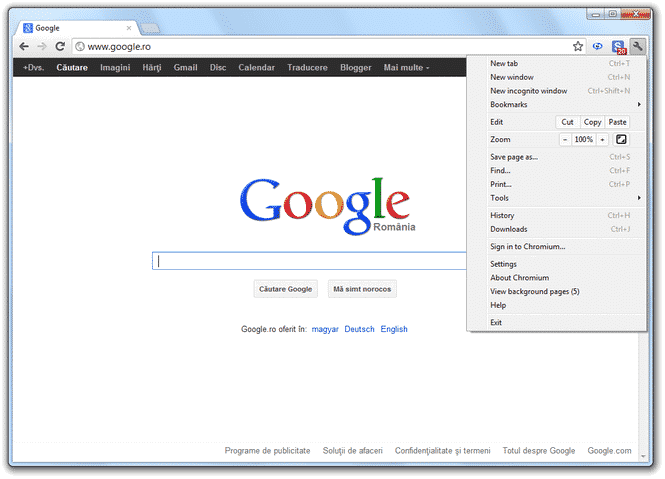Open Disc in the Google bar
The width and height of the screenshot is (665, 479).
click(218, 67)
